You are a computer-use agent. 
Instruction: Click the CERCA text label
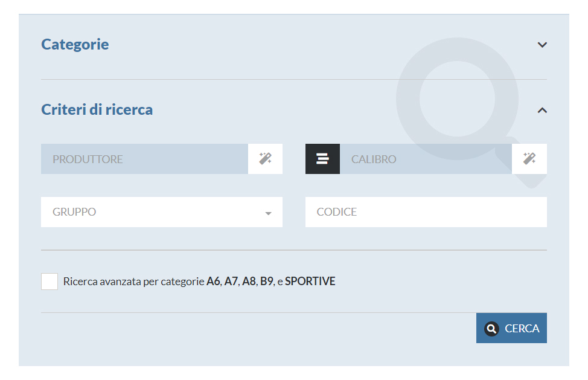[x=522, y=329]
